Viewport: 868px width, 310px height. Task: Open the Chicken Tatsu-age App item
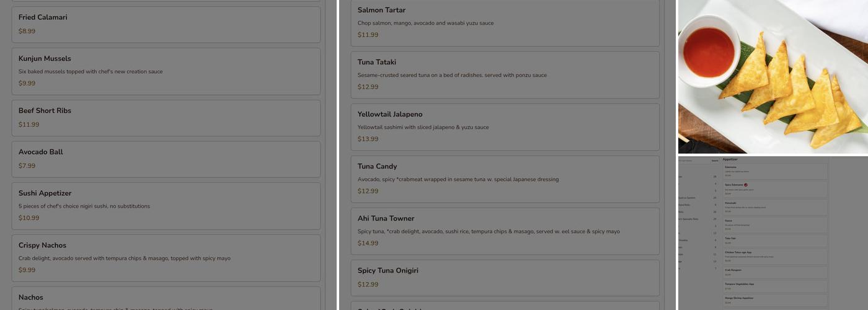pyautogui.click(x=774, y=256)
